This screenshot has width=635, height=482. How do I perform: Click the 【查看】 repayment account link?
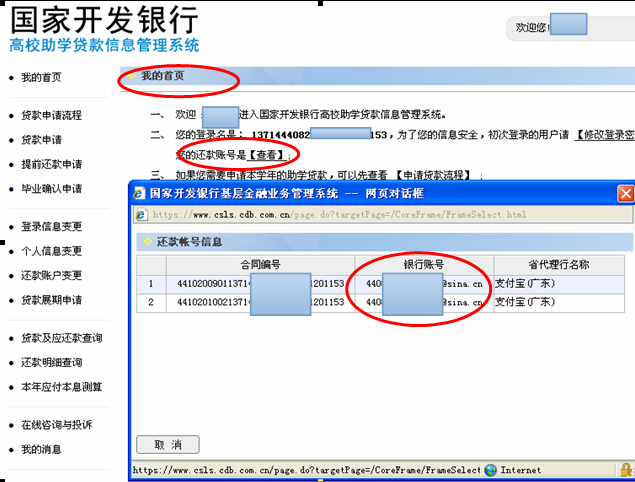(x=267, y=155)
